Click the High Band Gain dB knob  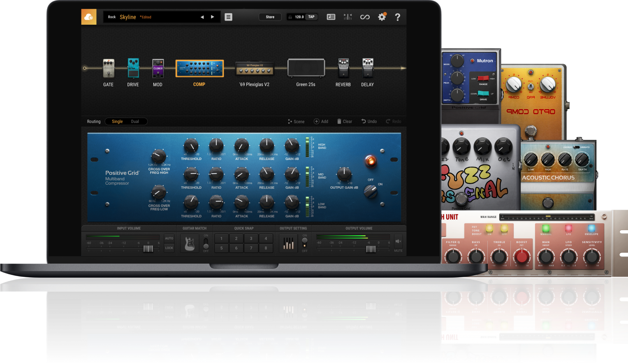[x=292, y=146]
